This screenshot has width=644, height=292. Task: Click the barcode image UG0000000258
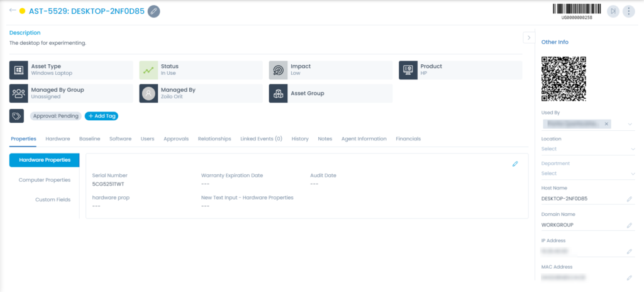tap(577, 11)
